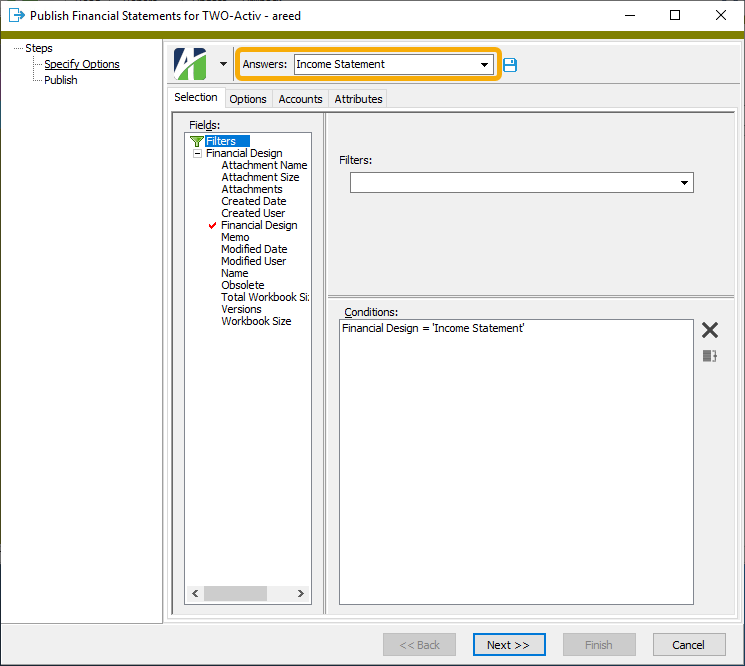
Task: Go to the Publish step
Action: click(x=61, y=80)
